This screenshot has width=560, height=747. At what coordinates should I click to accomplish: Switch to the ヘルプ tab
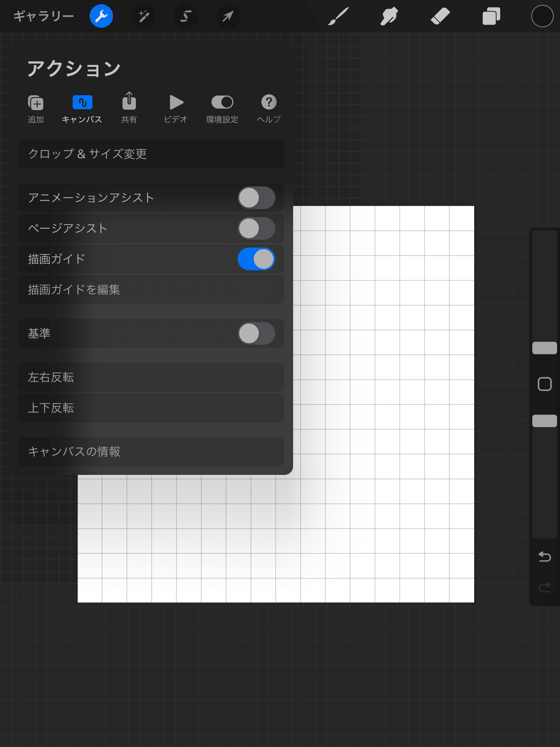click(269, 109)
